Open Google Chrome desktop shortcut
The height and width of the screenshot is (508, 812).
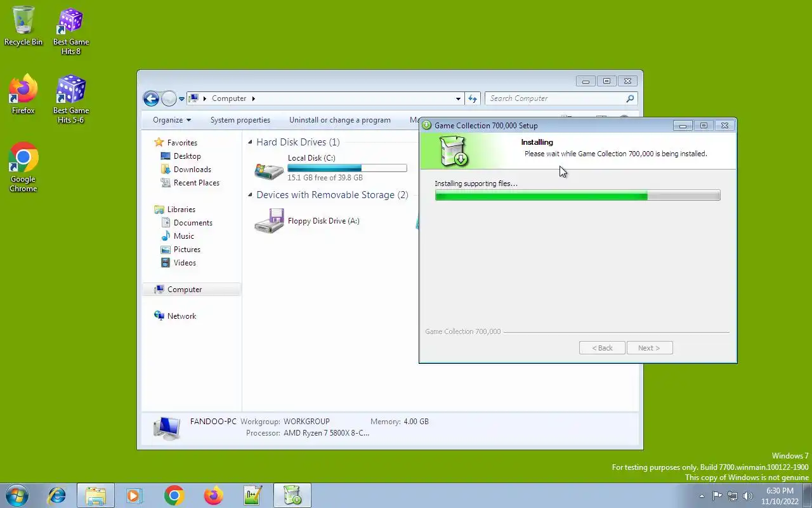[x=23, y=168]
